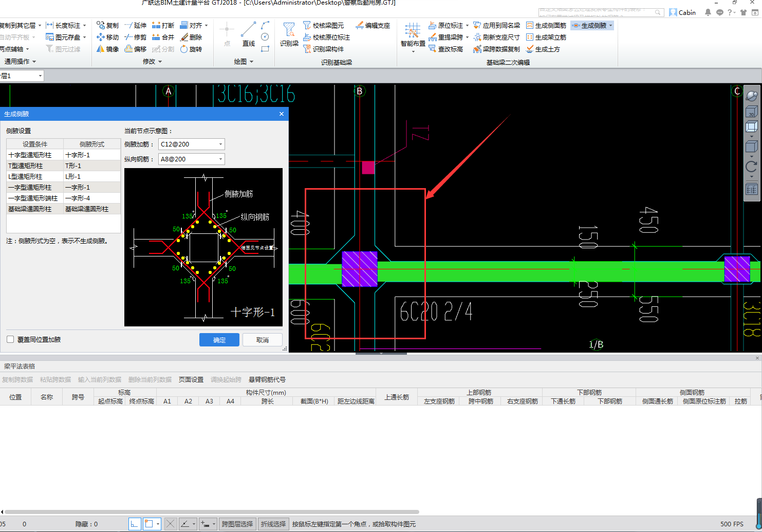
Task: Click the 延伸 (Extend) tool
Action: [x=136, y=25]
